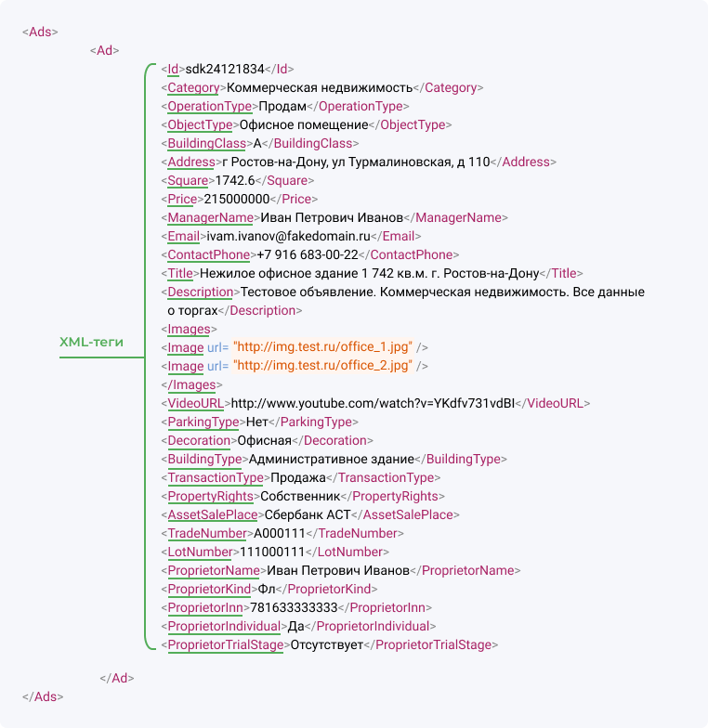
Task: Select the Price value 215000000
Action: point(237,199)
